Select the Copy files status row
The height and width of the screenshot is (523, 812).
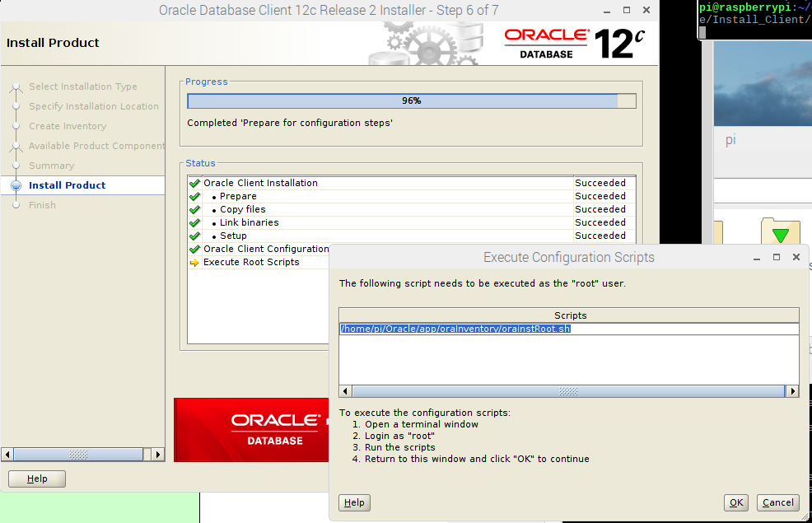tap(411, 209)
